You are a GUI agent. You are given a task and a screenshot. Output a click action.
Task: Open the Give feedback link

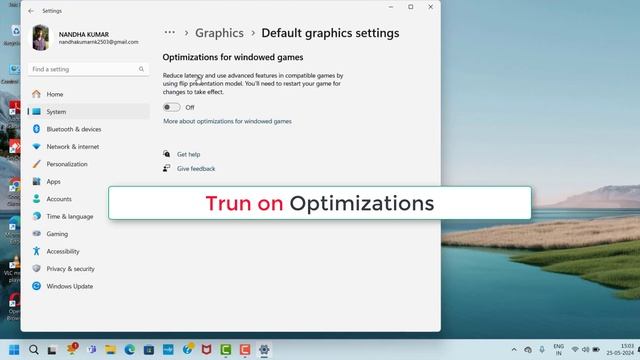tap(196, 169)
